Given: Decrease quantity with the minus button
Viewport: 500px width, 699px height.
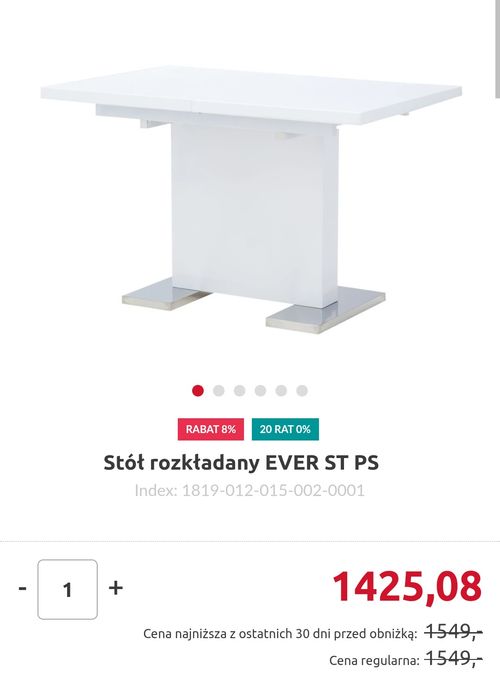Looking at the screenshot, I should pos(22,589).
